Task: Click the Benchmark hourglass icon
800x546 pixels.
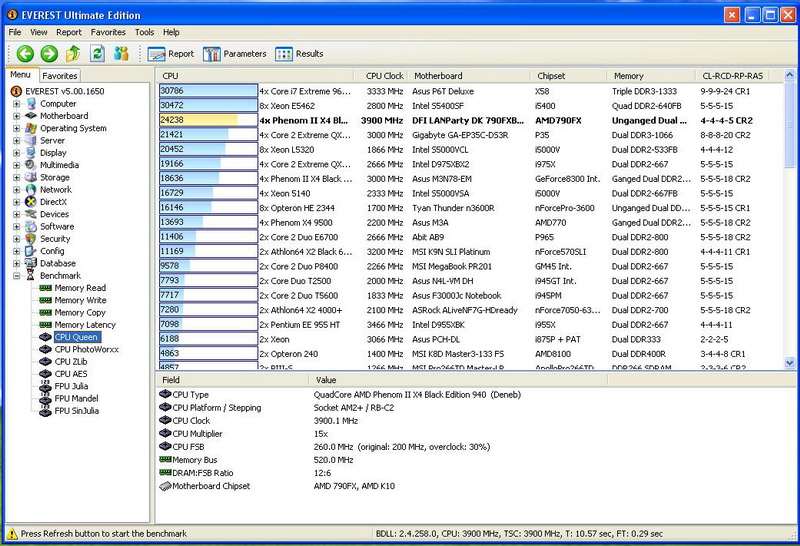Action: click(x=31, y=276)
